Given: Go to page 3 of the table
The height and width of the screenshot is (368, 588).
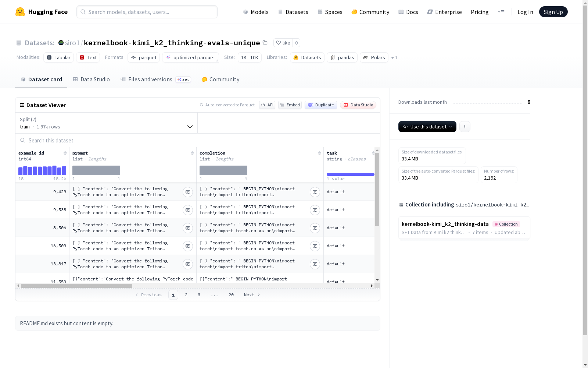Looking at the screenshot, I should click(199, 295).
